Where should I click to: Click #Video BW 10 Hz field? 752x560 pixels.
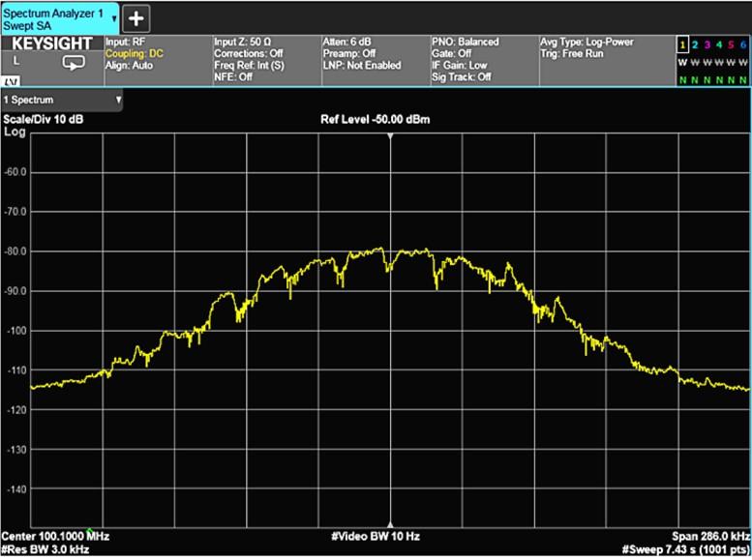[376, 536]
